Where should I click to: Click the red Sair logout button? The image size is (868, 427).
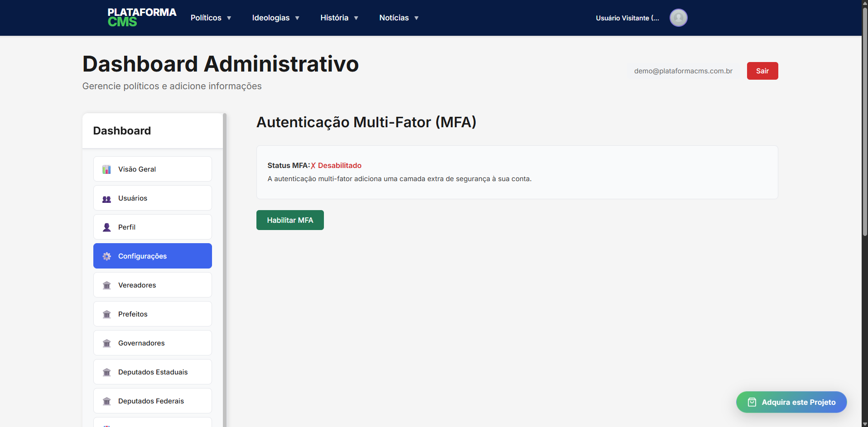762,71
